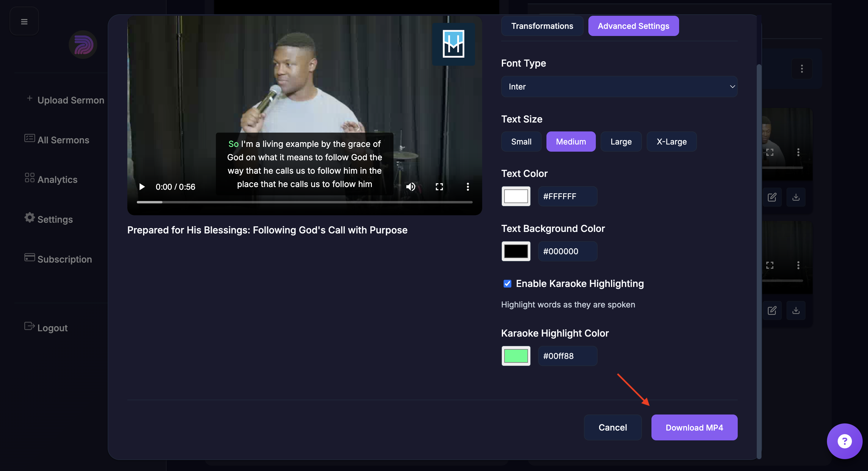Uncheck Enable Karaoke Highlighting checkbox
The height and width of the screenshot is (471, 868).
[507, 283]
